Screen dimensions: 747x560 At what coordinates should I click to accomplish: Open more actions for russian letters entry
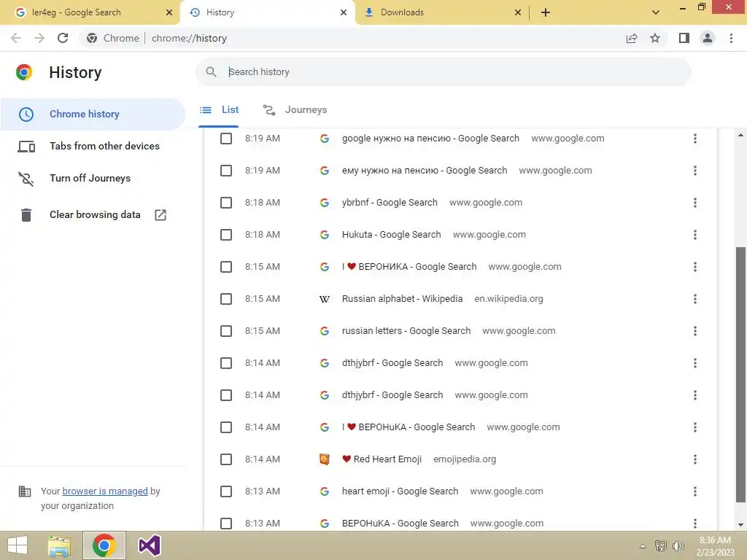pyautogui.click(x=695, y=331)
